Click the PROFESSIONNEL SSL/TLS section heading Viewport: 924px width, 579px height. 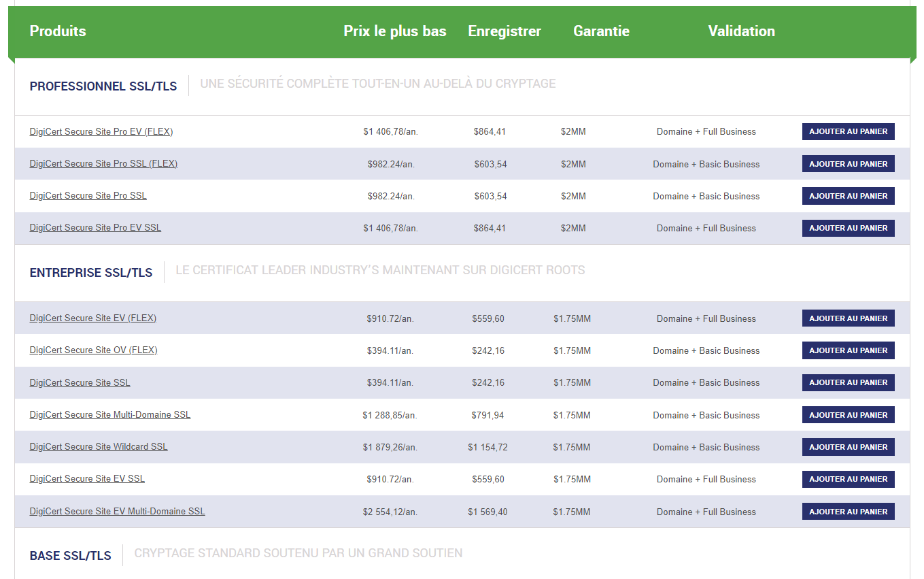pyautogui.click(x=103, y=86)
